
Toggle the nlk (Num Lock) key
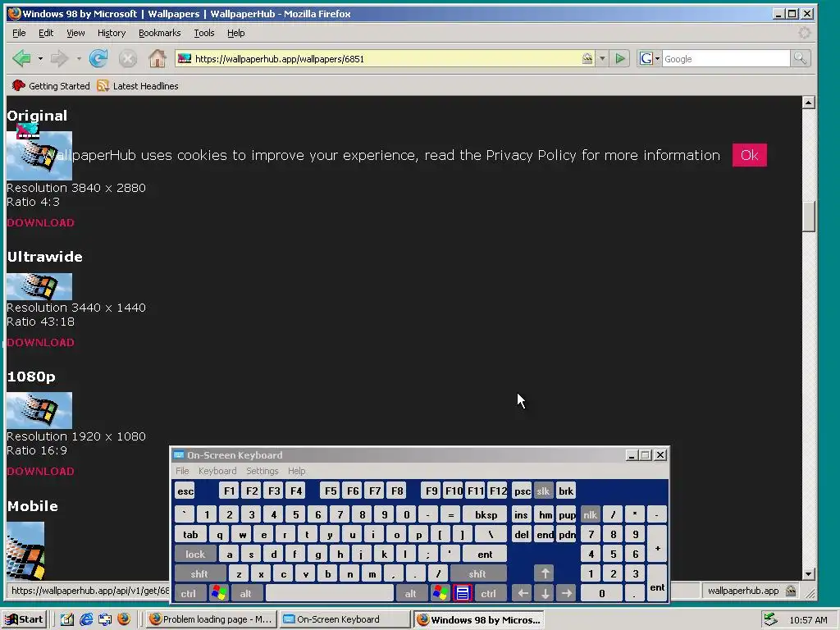click(590, 515)
